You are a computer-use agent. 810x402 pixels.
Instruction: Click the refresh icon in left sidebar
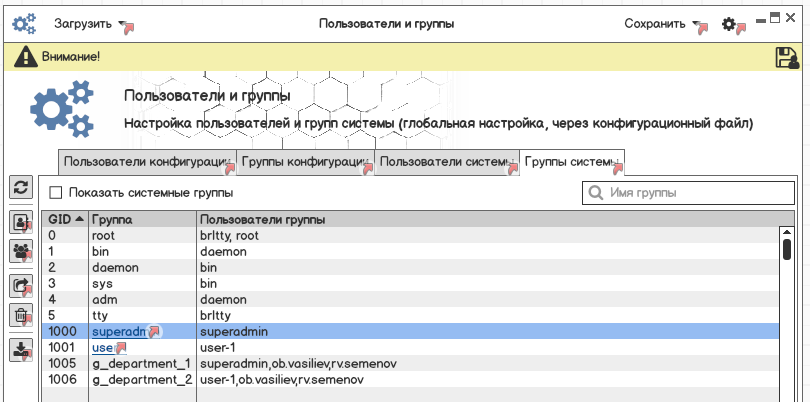coord(21,187)
